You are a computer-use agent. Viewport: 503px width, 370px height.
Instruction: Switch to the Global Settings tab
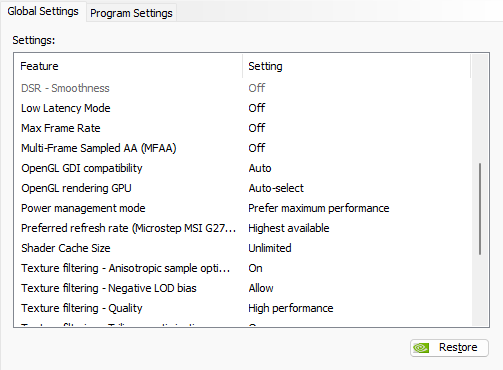click(43, 11)
